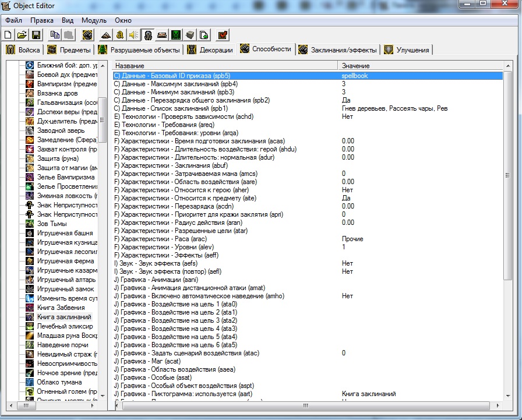This screenshot has height=420, width=522.
Task: Open the Модуль menu
Action: (94, 20)
